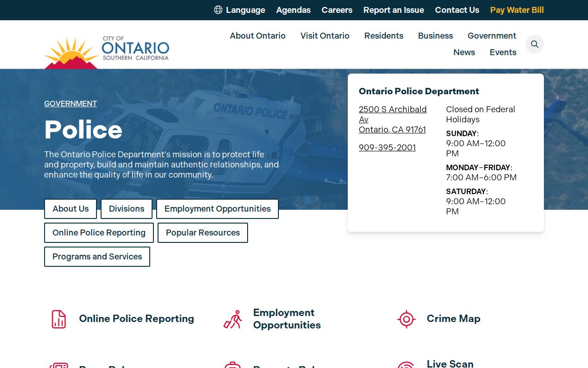Go to the Careers page

coord(337,10)
